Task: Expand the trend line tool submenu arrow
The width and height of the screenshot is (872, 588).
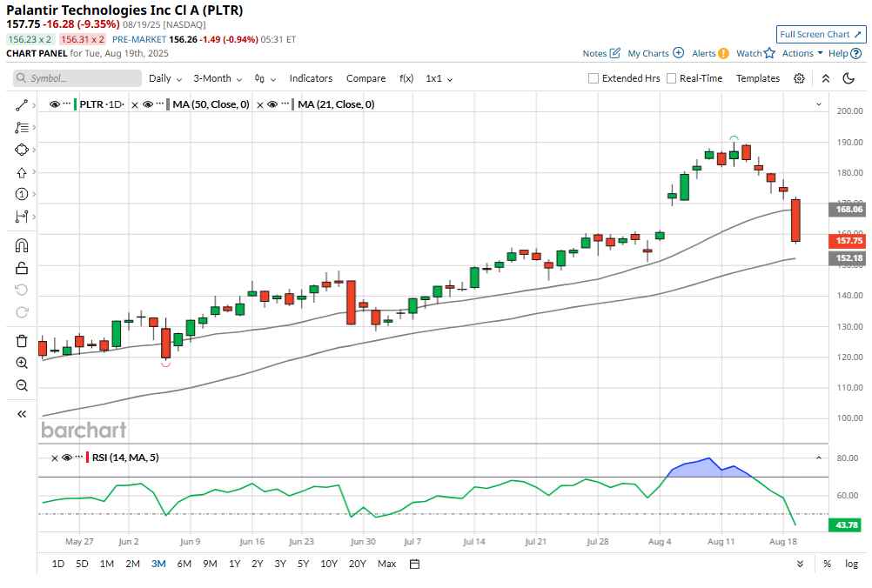Action: [x=34, y=105]
